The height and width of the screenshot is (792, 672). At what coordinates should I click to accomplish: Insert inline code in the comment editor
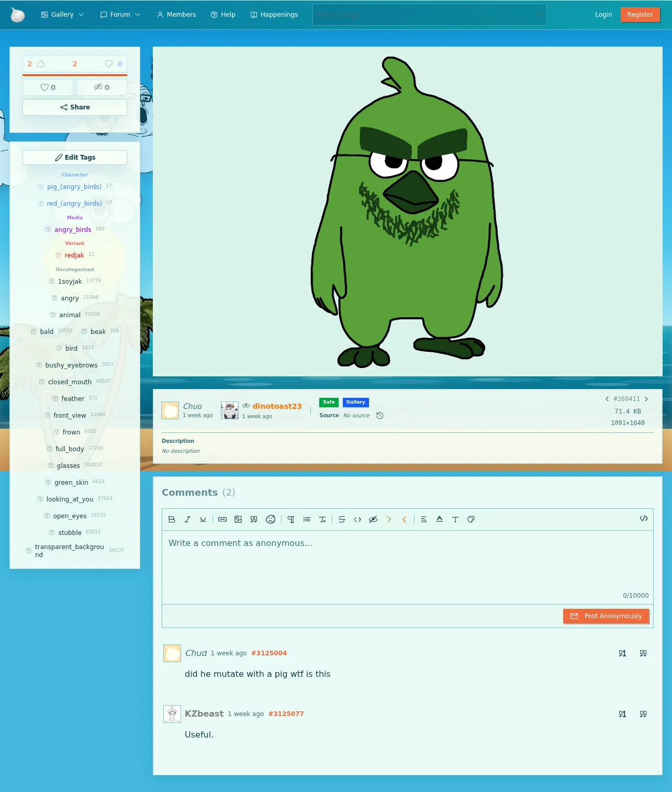[357, 519]
